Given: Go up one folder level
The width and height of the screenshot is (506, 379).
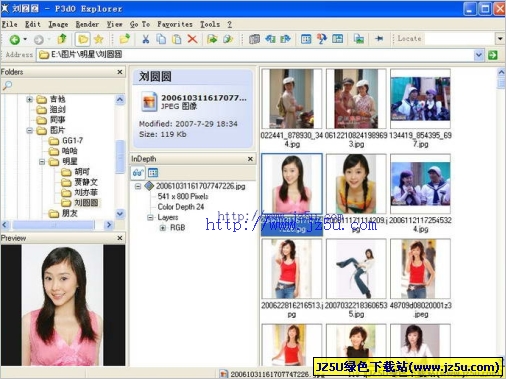Looking at the screenshot, I should click(x=62, y=39).
